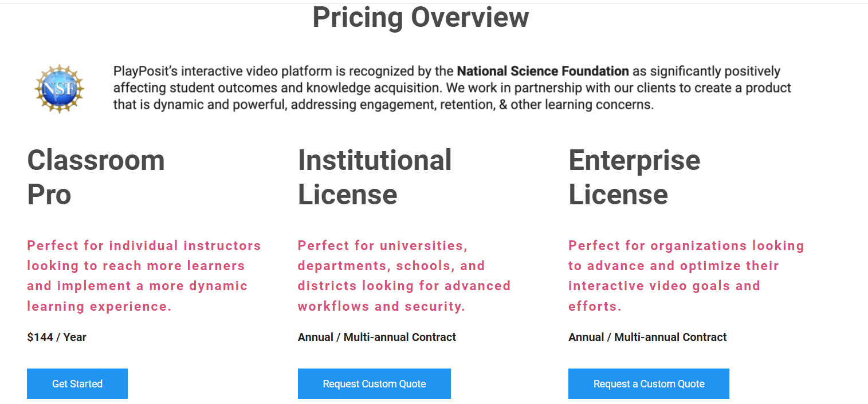The height and width of the screenshot is (404, 868).
Task: Click the word 'efforts.' in Enterprise description
Action: coord(595,306)
